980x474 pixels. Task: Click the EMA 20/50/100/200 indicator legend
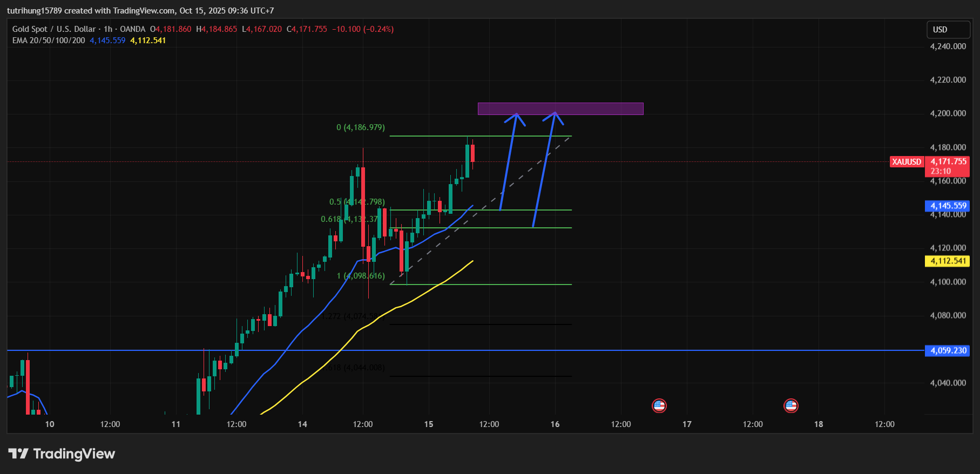click(x=49, y=40)
